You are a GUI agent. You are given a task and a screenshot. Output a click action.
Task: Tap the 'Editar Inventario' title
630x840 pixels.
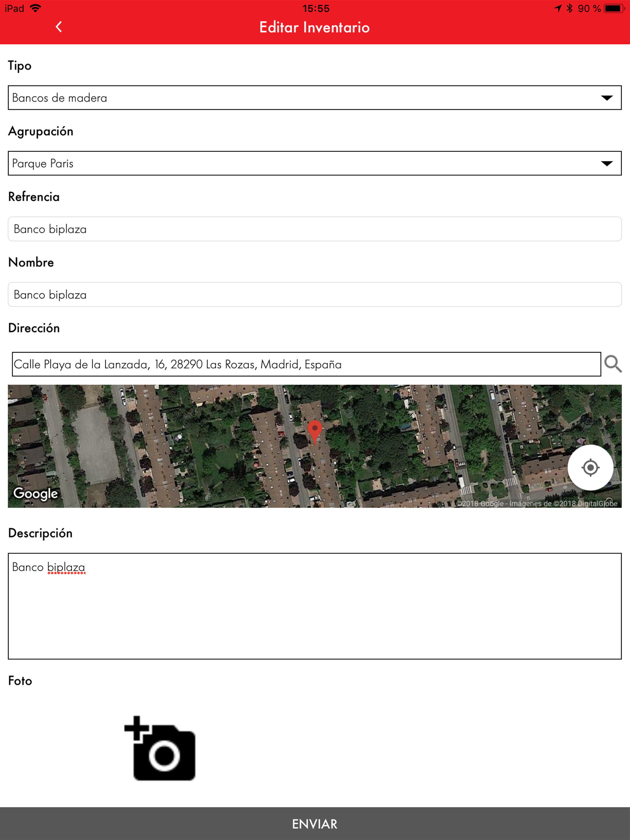pos(315,27)
